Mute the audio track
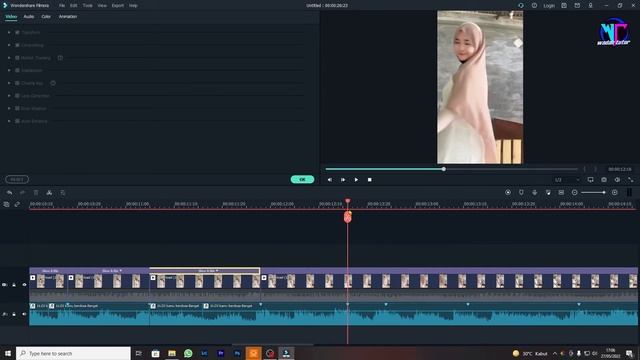Image resolution: width=640 pixels, height=360 pixels. [24, 314]
